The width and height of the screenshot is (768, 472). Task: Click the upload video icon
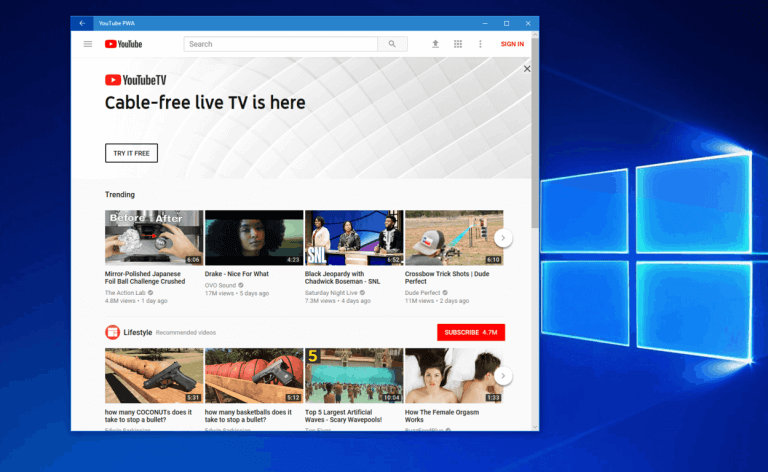(435, 44)
